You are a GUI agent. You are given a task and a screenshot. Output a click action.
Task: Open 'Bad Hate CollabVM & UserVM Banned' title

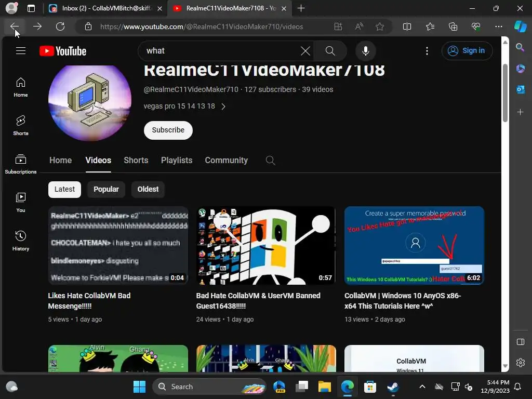click(258, 301)
